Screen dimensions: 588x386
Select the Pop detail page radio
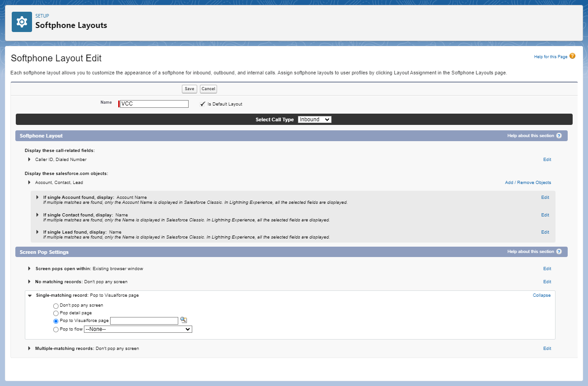coord(56,313)
